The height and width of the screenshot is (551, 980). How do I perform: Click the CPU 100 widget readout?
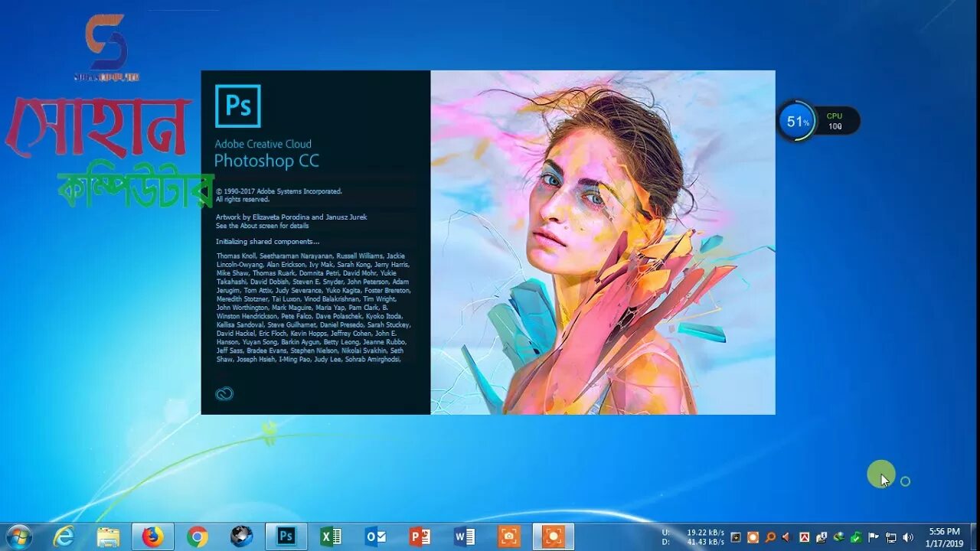[835, 122]
